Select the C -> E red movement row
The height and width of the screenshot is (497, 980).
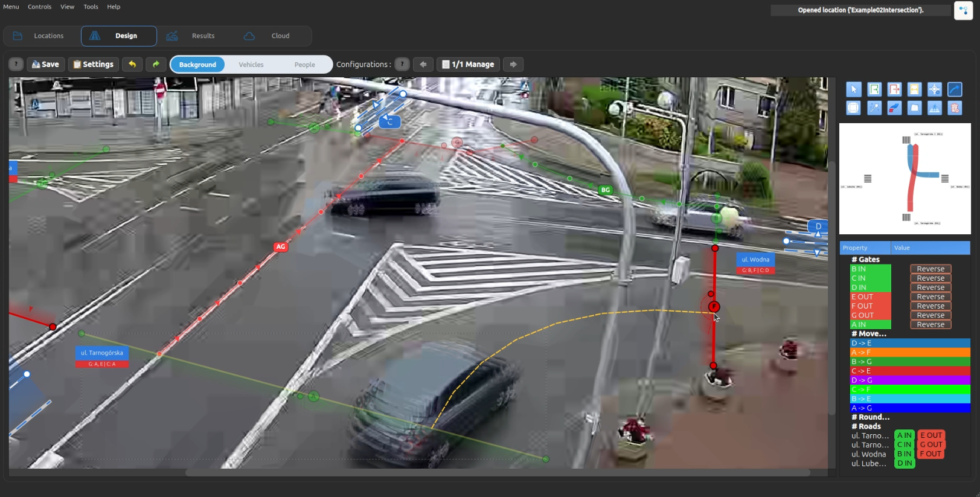(x=910, y=371)
